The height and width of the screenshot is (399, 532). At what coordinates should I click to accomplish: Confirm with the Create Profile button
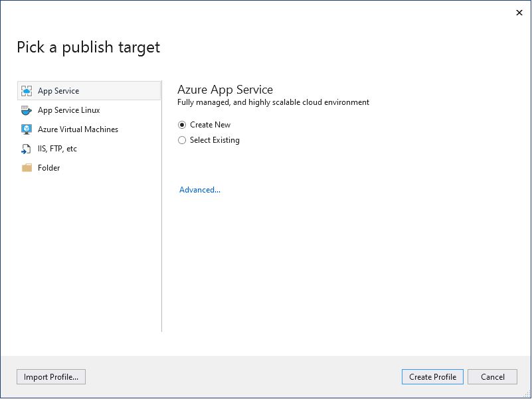432,377
